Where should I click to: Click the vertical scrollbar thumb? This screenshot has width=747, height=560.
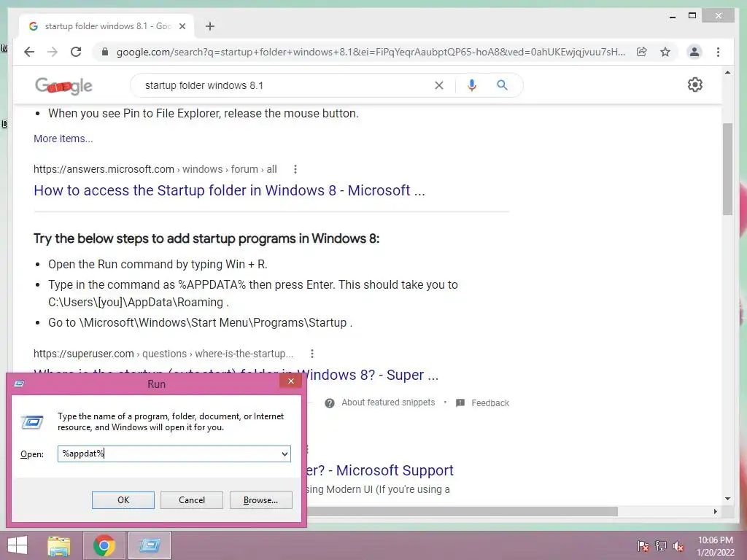click(727, 169)
